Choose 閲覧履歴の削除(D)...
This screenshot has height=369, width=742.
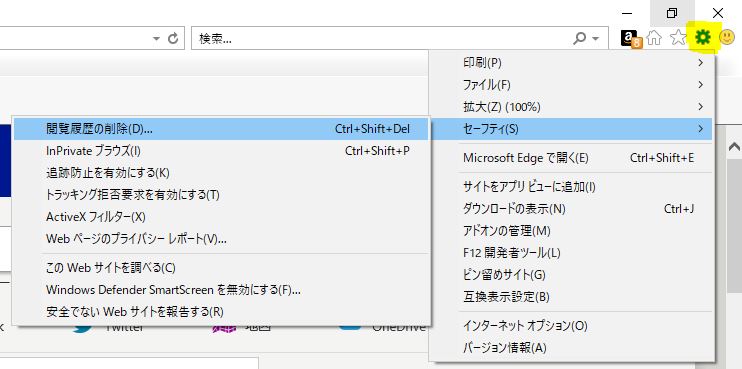[221, 129]
